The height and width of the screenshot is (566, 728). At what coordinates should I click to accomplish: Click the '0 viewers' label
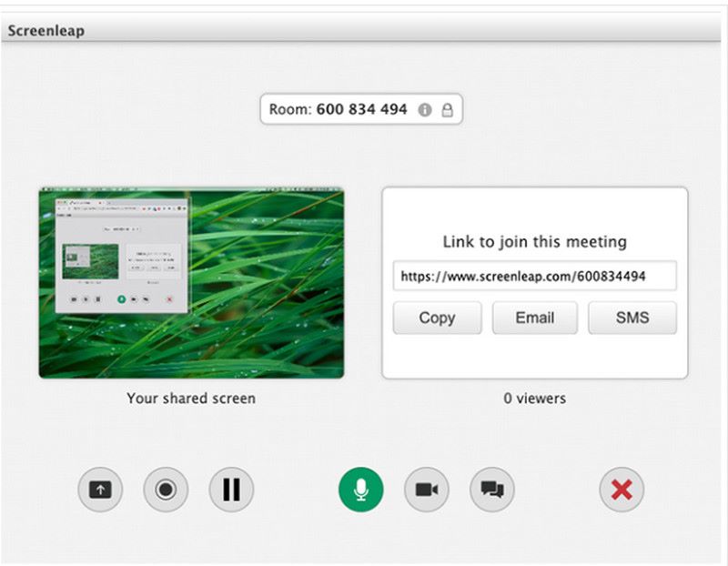point(535,399)
